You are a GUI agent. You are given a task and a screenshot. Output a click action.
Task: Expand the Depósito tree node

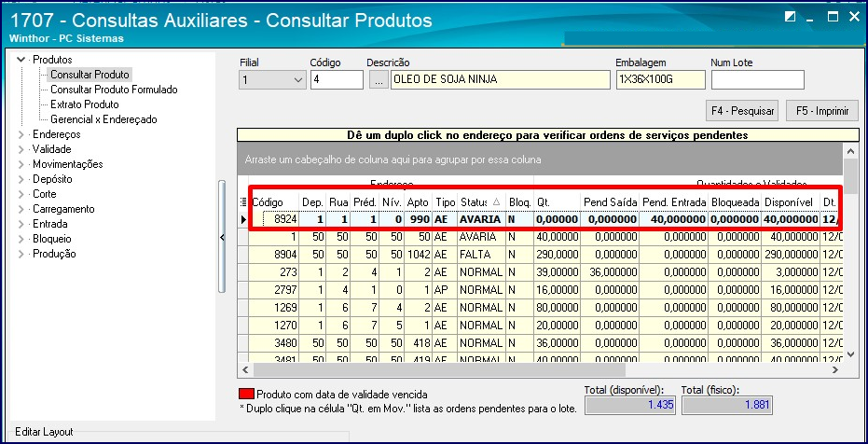21,179
